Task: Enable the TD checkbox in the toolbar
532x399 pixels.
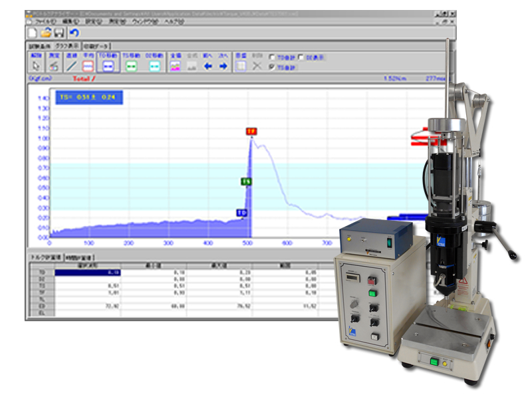Action: click(271, 58)
